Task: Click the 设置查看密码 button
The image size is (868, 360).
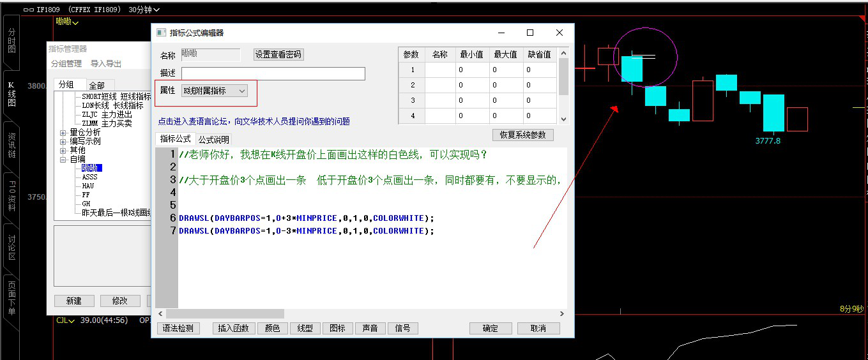Action: 278,55
